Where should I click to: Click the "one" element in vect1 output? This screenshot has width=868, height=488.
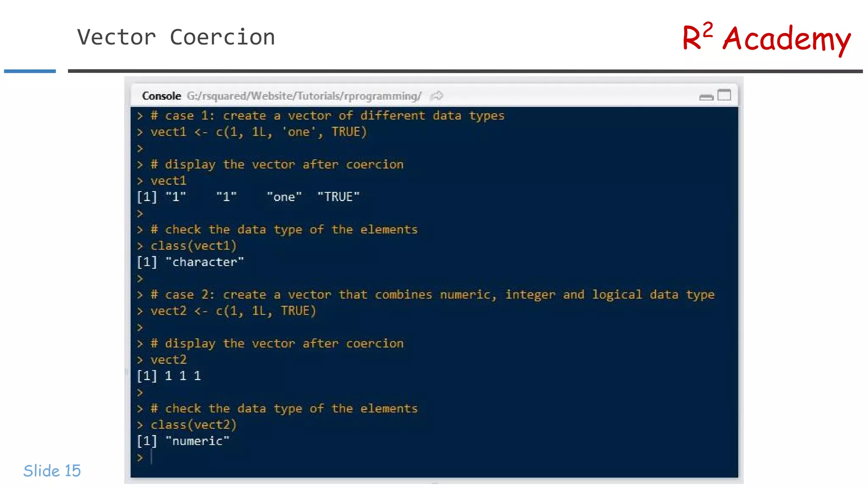[284, 197]
